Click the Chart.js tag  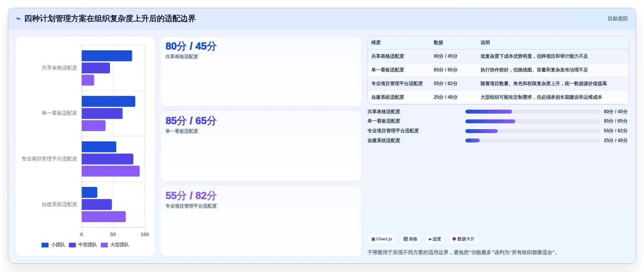tap(382, 239)
